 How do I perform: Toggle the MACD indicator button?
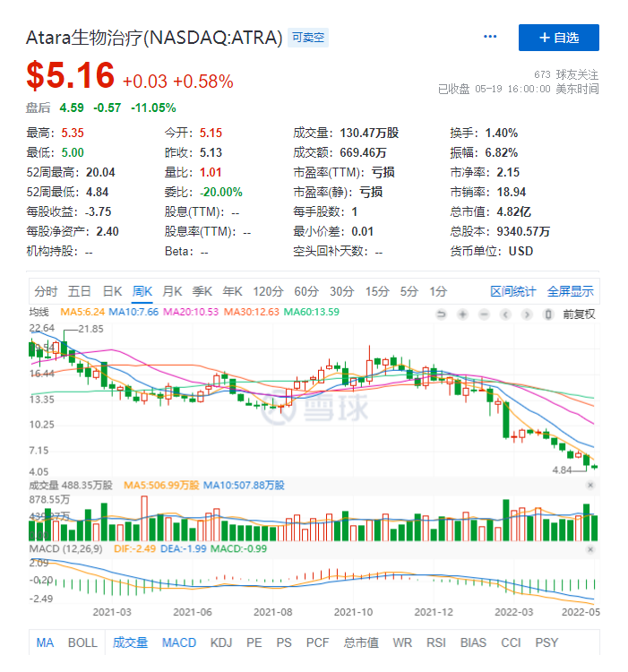179,642
